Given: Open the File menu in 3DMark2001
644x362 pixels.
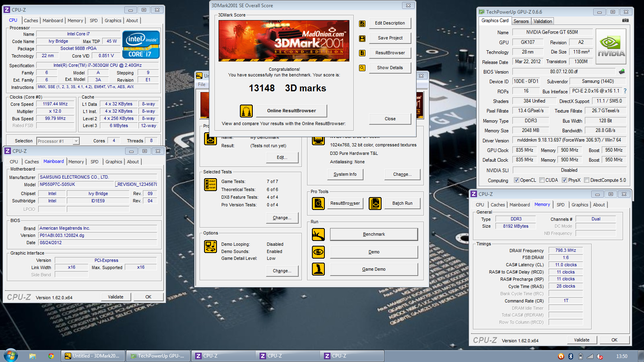Looking at the screenshot, I should 202,84.
